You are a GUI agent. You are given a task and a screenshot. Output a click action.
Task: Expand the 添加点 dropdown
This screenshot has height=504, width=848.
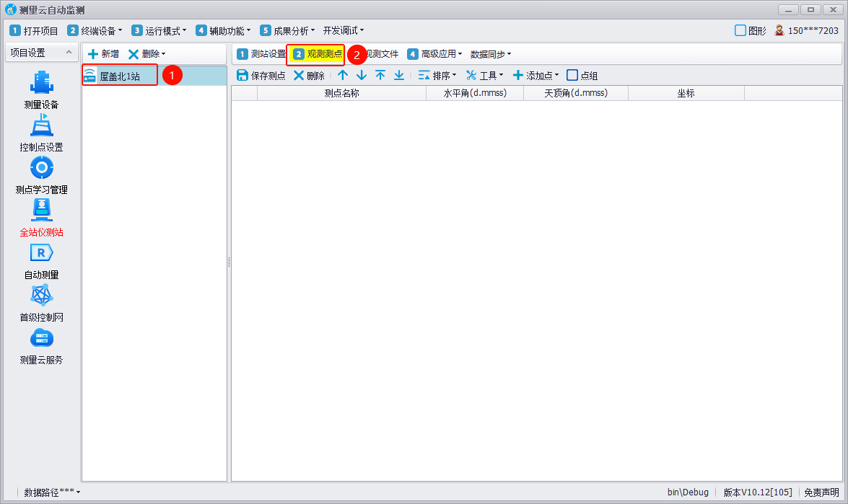coord(536,75)
